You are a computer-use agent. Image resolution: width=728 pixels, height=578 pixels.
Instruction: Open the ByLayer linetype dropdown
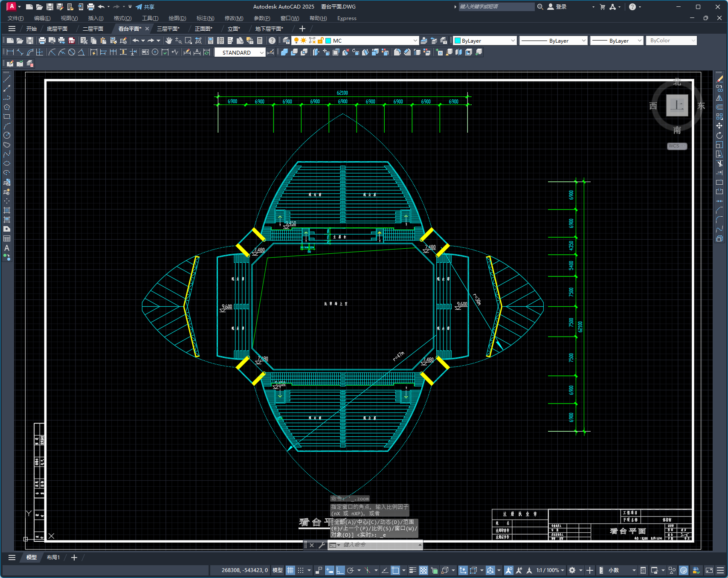584,41
